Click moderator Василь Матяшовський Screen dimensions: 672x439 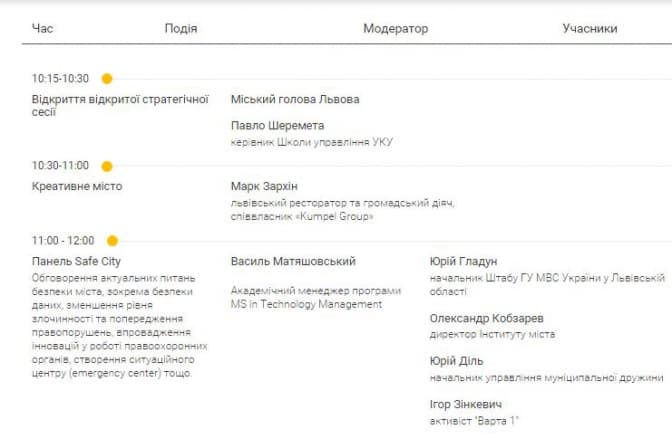coord(293,262)
